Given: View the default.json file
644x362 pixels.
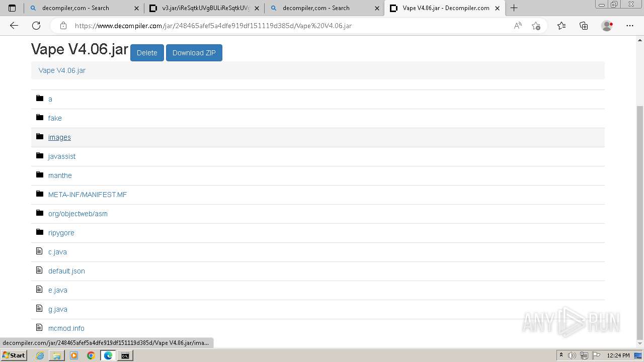Looking at the screenshot, I should (66, 271).
